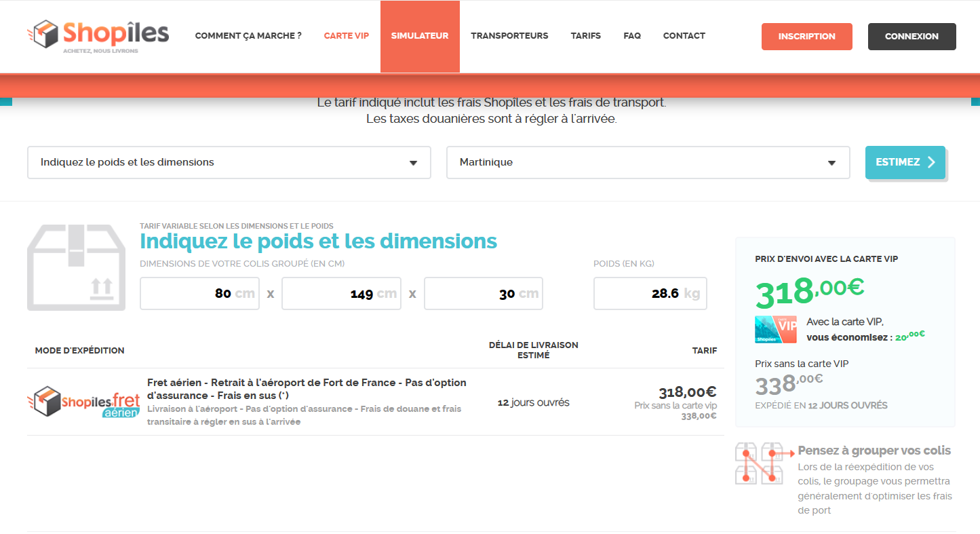
Task: Click the Inscription button
Action: [806, 37]
